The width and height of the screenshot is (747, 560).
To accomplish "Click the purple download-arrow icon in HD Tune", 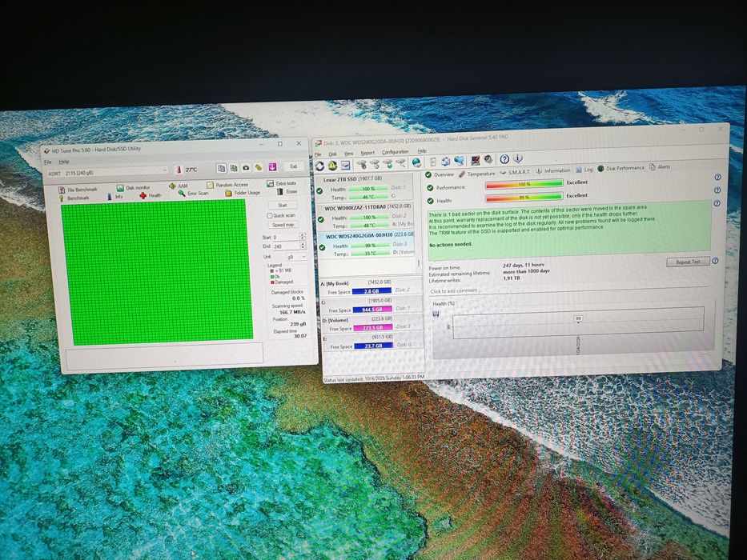I will (x=272, y=166).
